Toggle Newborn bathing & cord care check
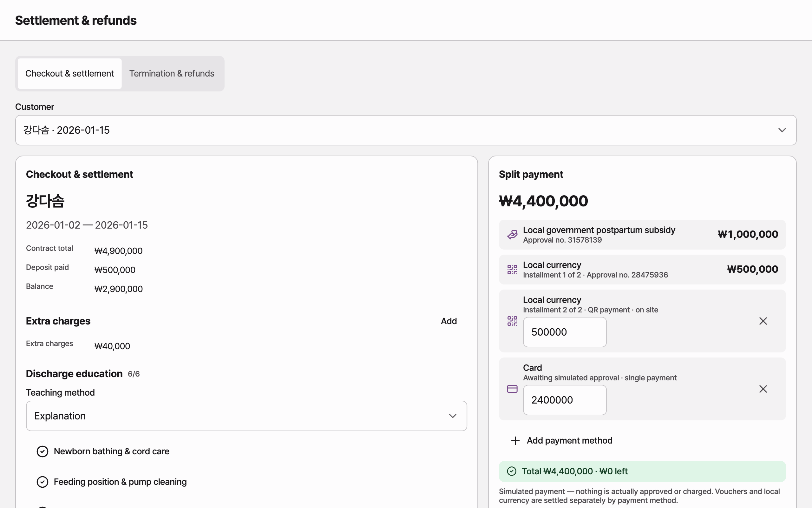 [x=42, y=451]
